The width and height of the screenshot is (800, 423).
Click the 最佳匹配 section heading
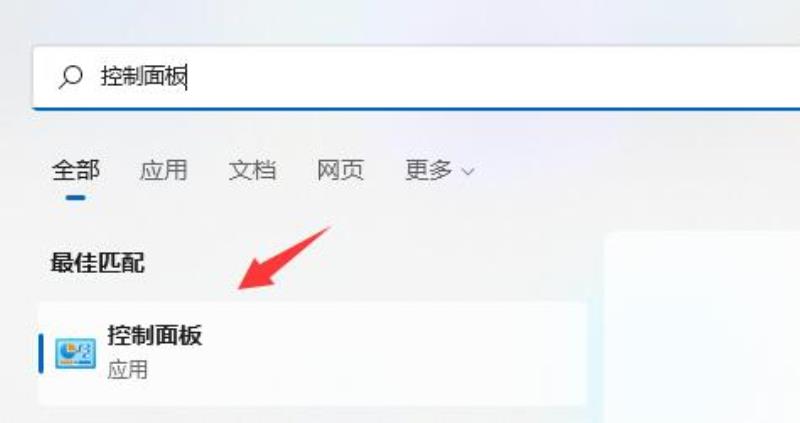[x=97, y=263]
